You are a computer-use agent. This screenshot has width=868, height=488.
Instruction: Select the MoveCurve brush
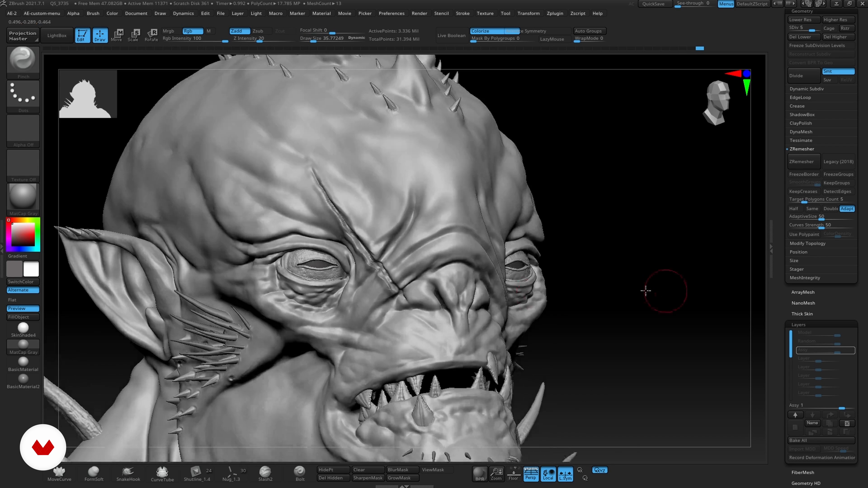click(59, 474)
